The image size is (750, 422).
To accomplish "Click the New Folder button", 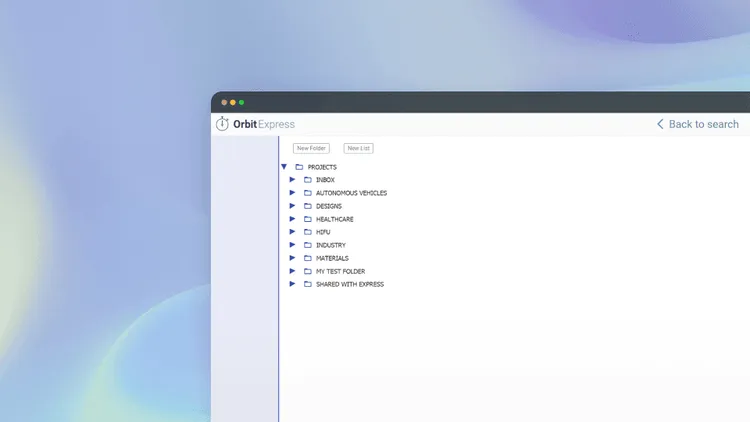I will tap(311, 148).
